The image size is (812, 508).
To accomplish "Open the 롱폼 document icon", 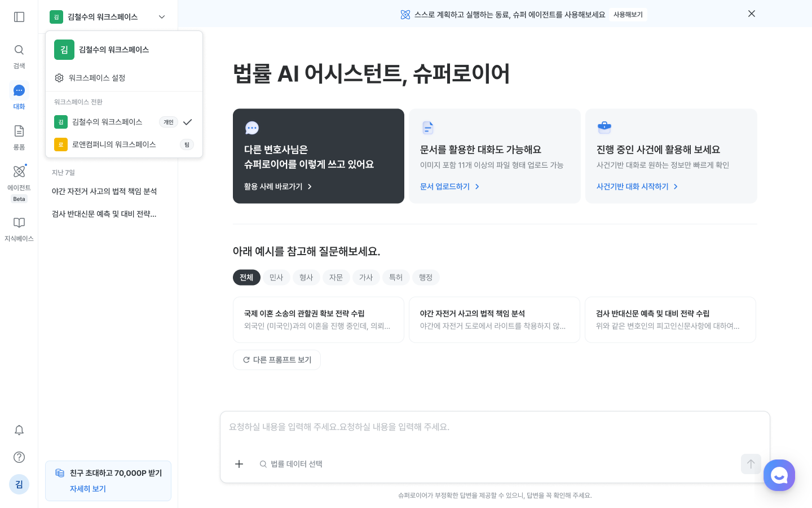I will (19, 131).
